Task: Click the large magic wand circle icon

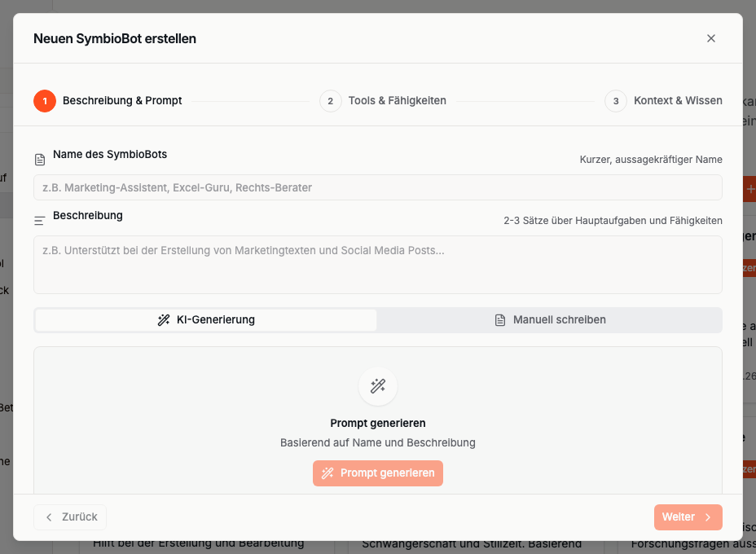Action: [x=378, y=386]
